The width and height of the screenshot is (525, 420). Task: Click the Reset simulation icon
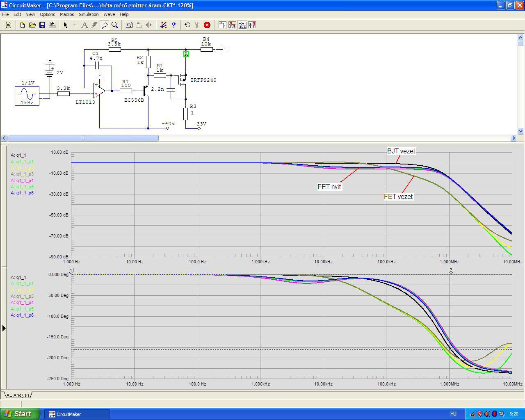coord(187,25)
